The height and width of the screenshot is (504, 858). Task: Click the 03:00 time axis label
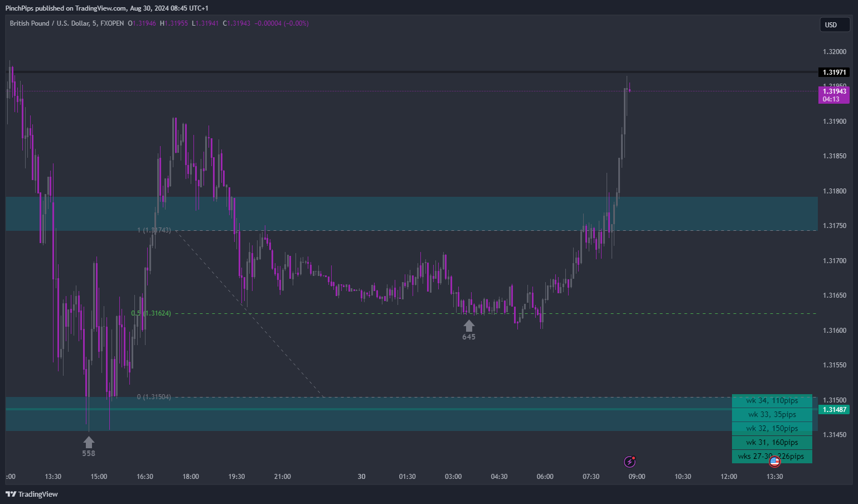coord(453,477)
